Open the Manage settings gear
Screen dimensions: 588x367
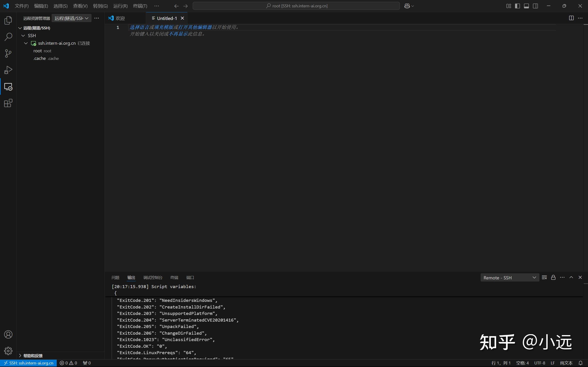click(x=8, y=351)
